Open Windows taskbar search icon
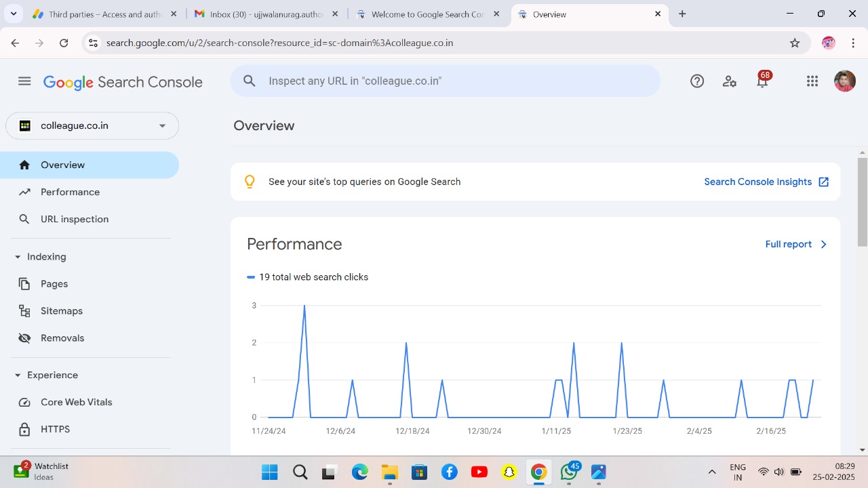Screen dimensions: 868x488 (300, 472)
